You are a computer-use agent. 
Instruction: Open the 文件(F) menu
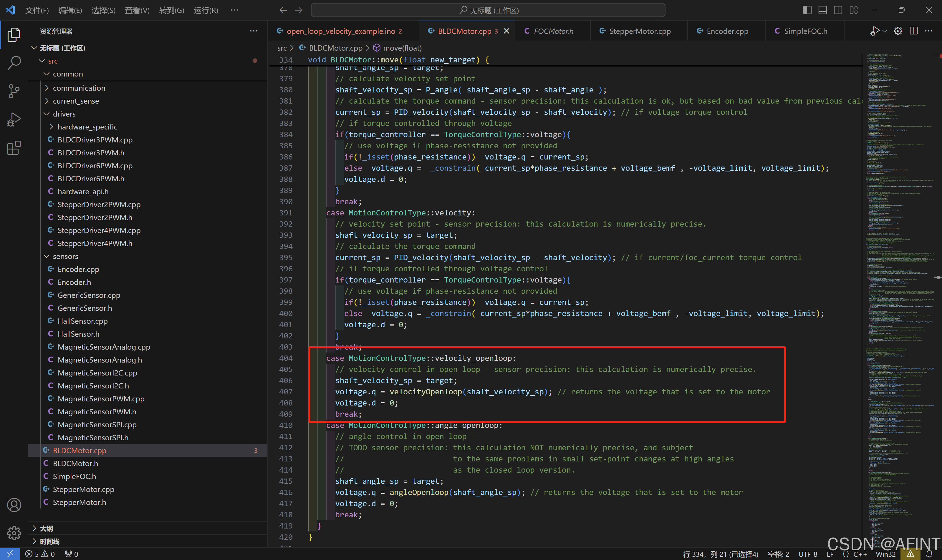(x=37, y=10)
